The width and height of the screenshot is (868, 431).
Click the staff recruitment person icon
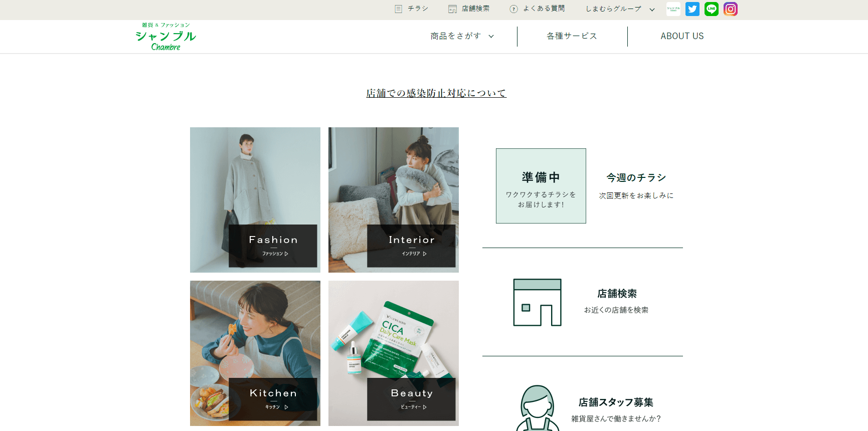tap(537, 408)
